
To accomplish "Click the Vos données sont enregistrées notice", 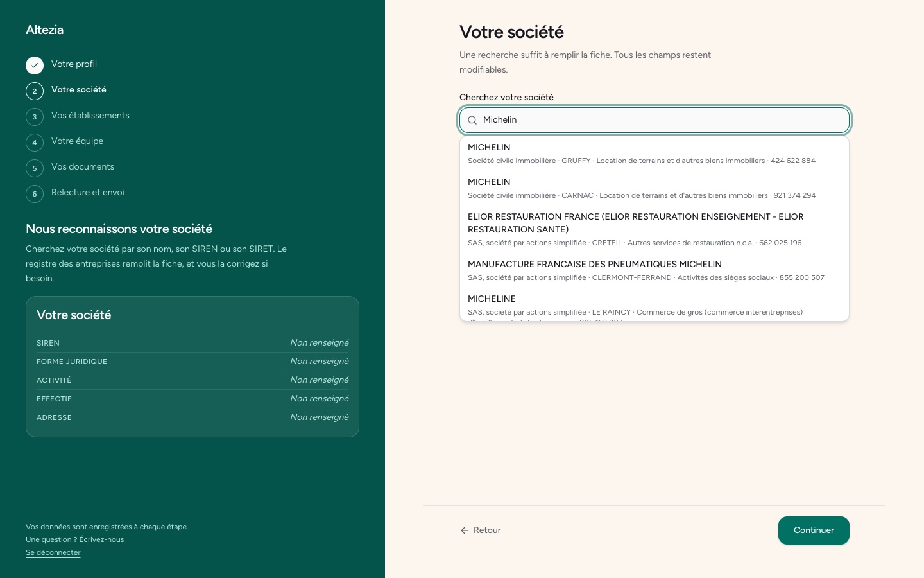I will pyautogui.click(x=107, y=527).
